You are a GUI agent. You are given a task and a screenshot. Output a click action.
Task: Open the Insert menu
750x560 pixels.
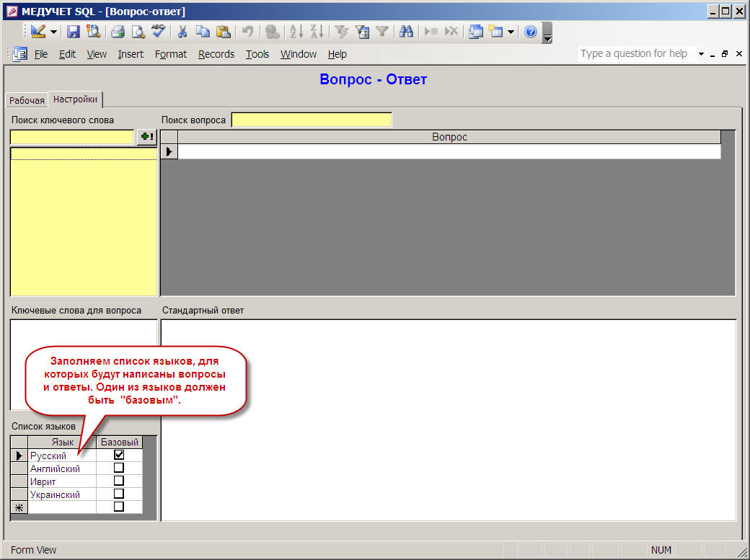pos(131,54)
